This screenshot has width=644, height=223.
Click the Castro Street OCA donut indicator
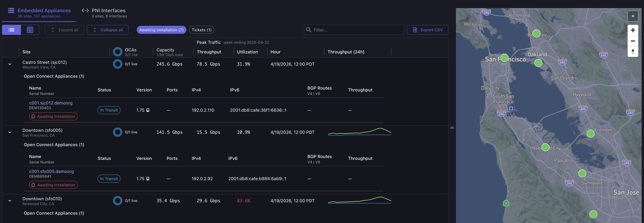click(118, 64)
